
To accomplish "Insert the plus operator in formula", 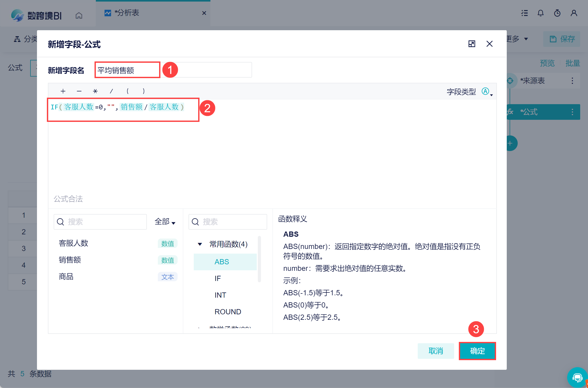I will (63, 91).
